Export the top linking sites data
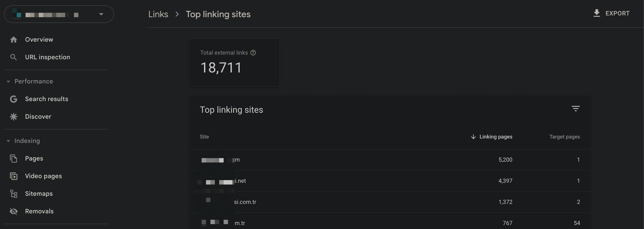 click(x=611, y=13)
